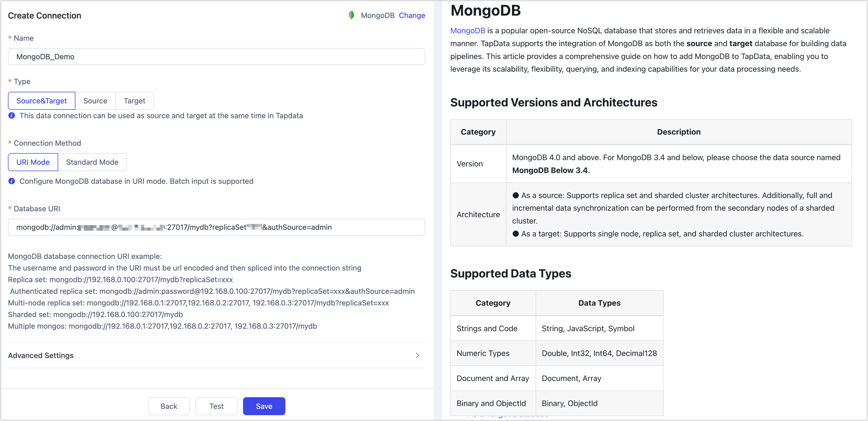Click the Database URI input field

tap(217, 227)
